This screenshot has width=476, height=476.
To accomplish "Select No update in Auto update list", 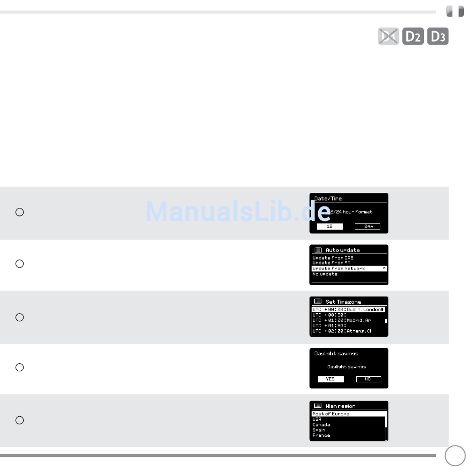I will [325, 274].
